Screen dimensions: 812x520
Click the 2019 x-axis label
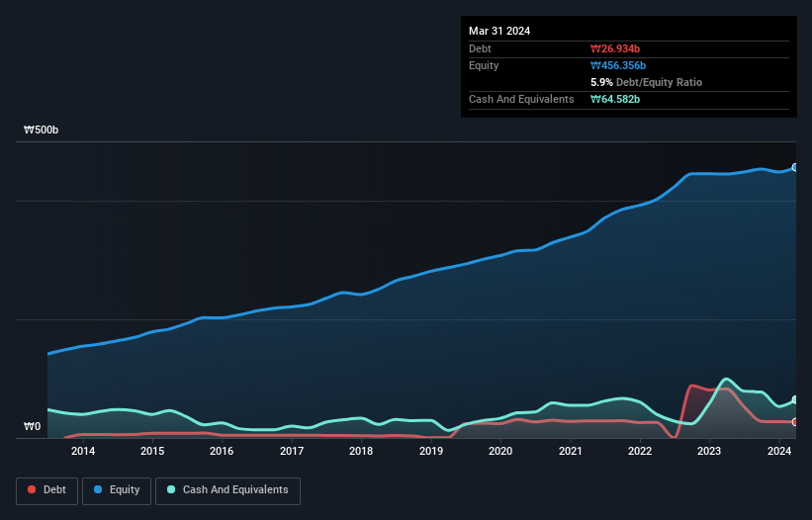point(431,451)
